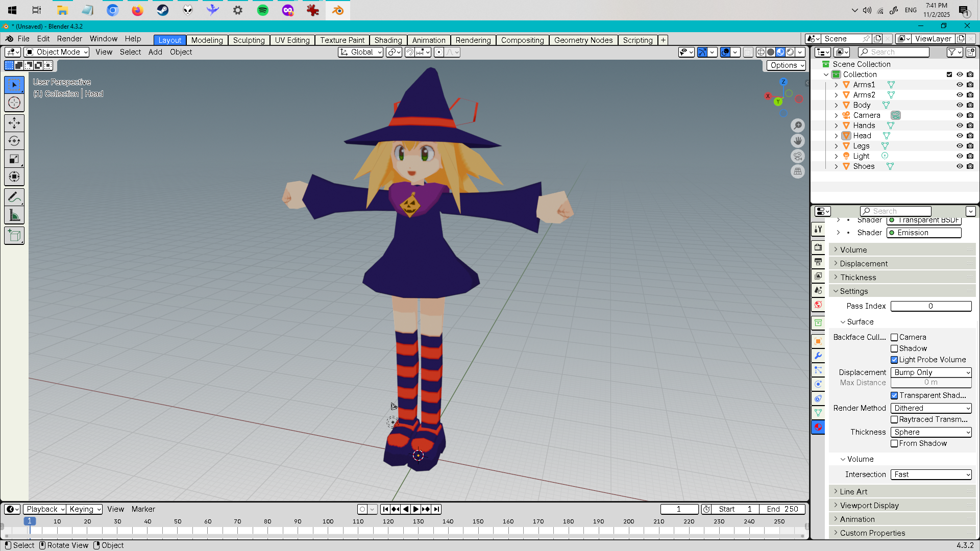
Task: Toggle camera view in viewport gizmo
Action: point(798,156)
